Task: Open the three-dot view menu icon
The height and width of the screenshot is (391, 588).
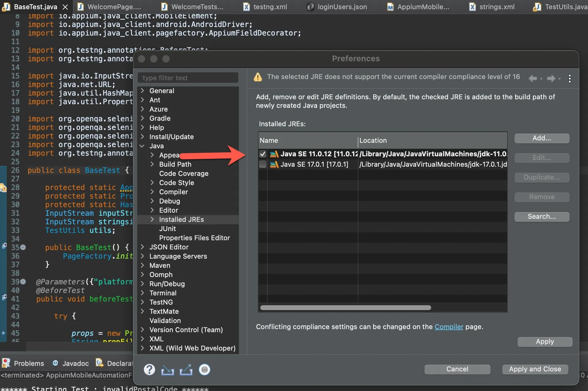Action: (x=570, y=78)
